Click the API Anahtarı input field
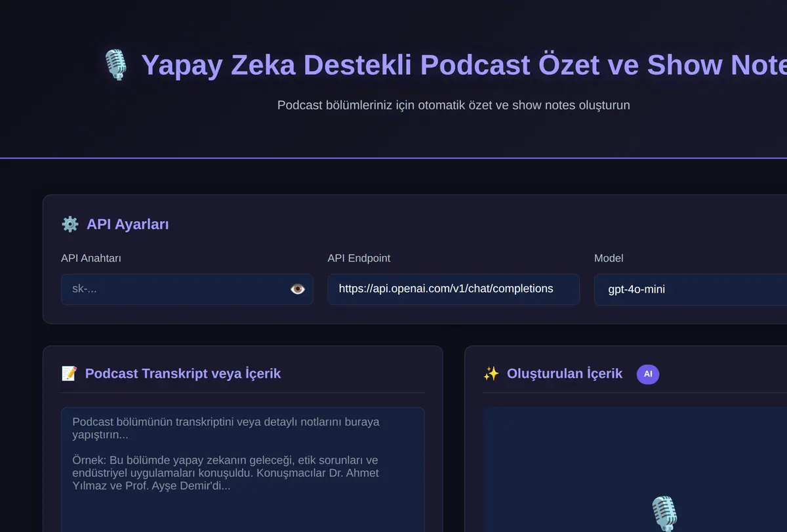The image size is (787, 532). [x=187, y=289]
